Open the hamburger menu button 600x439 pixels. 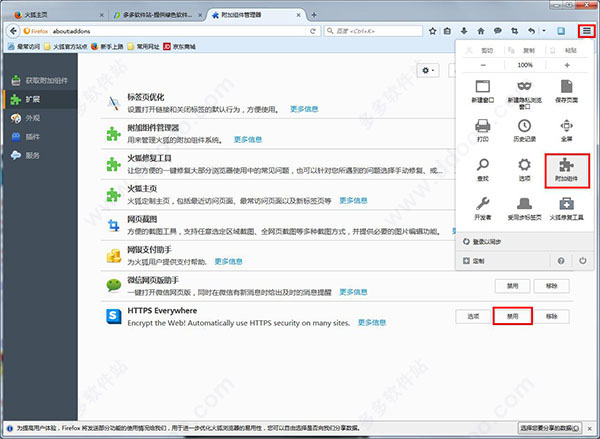point(587,31)
